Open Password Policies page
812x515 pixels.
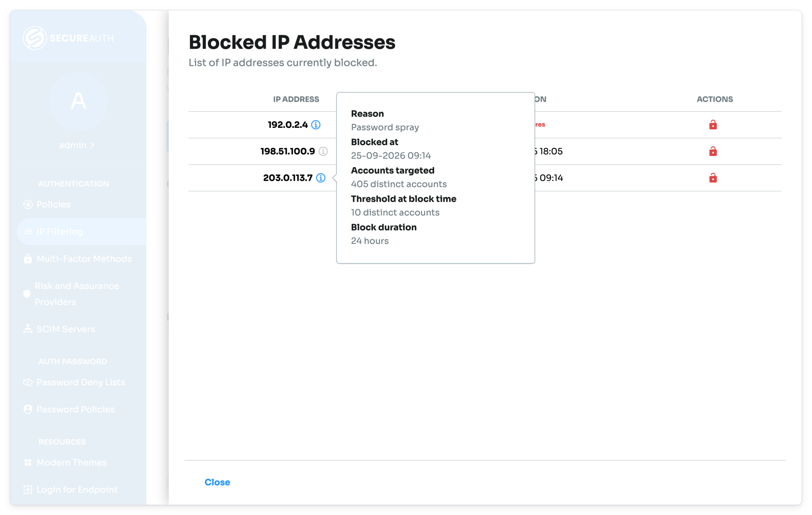click(76, 409)
